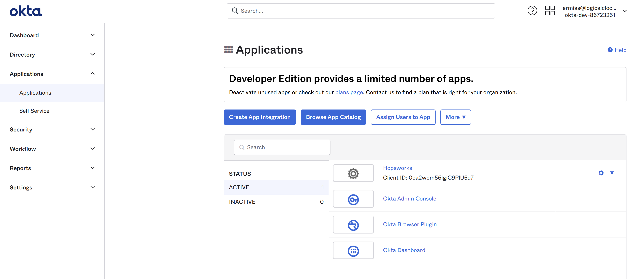Click the Okta Browser Plugin icon
The image size is (644, 279).
click(x=353, y=224)
